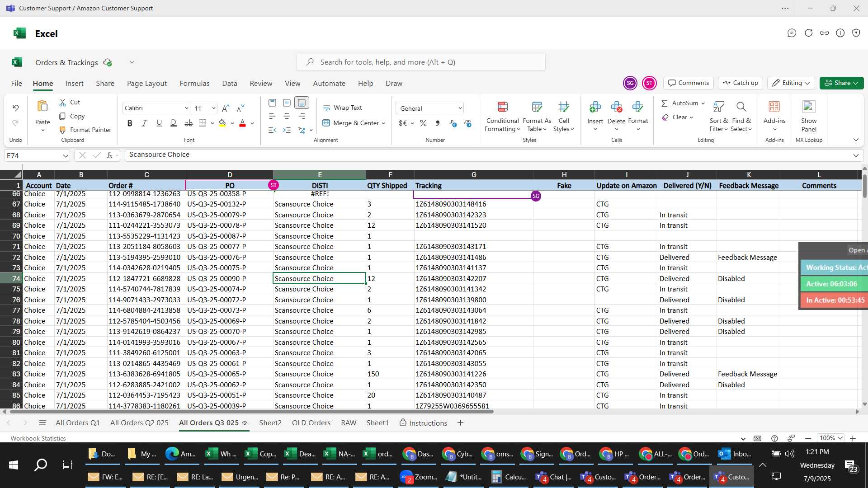Click the zoom in plus control
Image resolution: width=868 pixels, height=488 pixels.
(x=853, y=438)
